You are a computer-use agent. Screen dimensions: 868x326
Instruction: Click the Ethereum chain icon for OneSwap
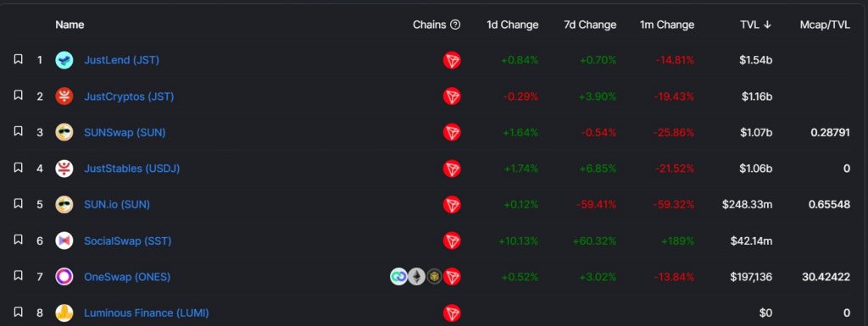(x=416, y=277)
